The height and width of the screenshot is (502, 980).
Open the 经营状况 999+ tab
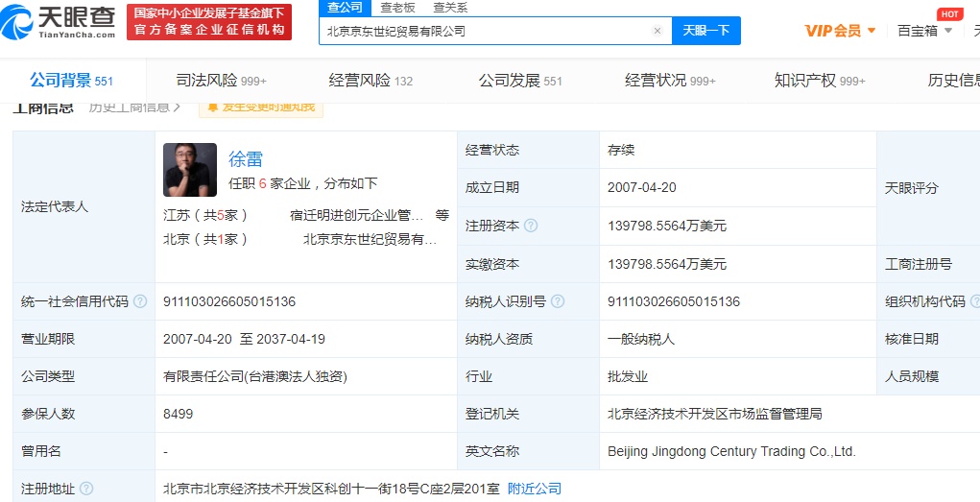click(x=670, y=81)
